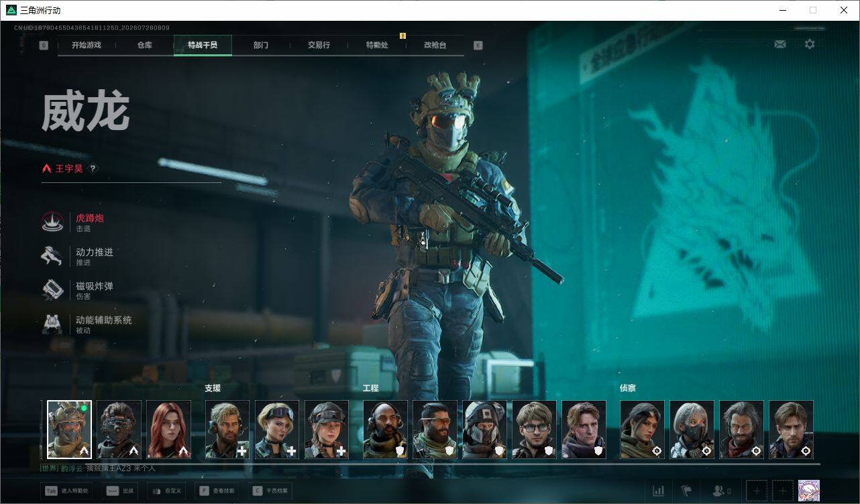The image size is (860, 504).
Task: Select the helmeted masked assault operator portrait
Action: coord(70,430)
